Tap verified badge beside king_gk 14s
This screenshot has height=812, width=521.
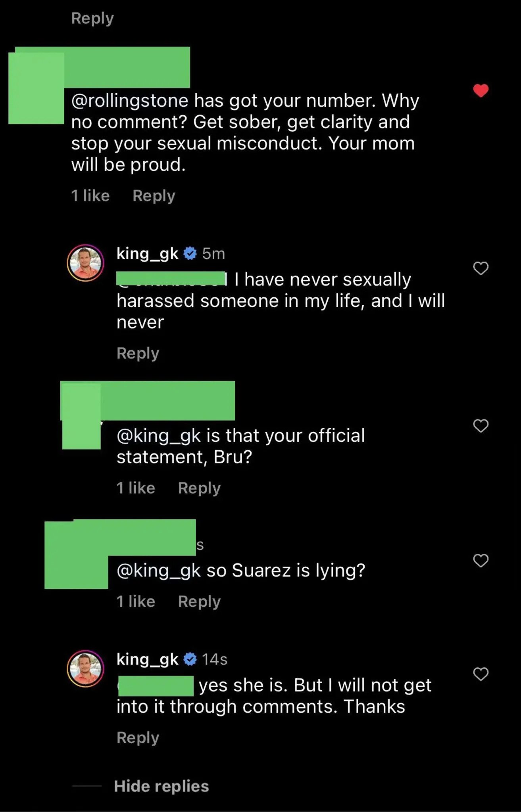coord(190,659)
